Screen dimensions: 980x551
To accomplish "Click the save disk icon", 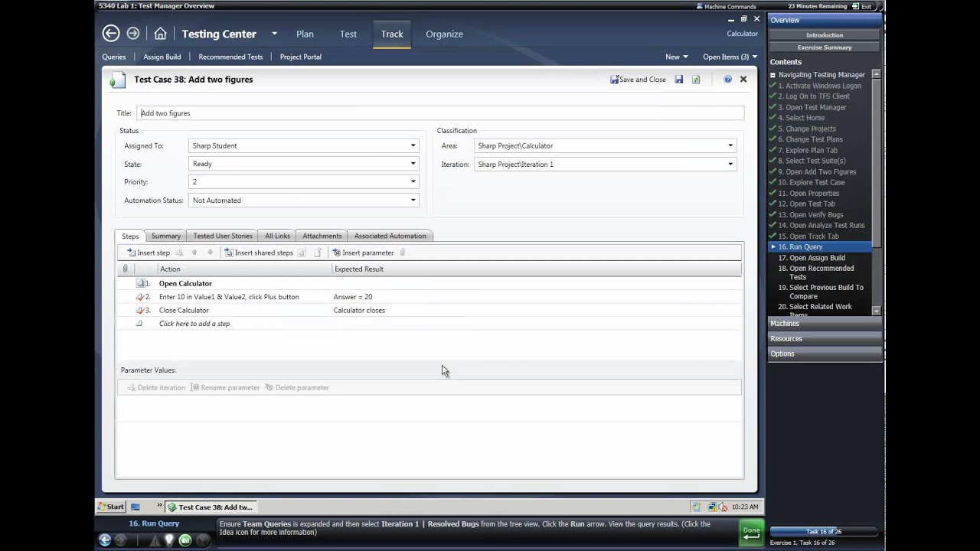I will click(678, 80).
